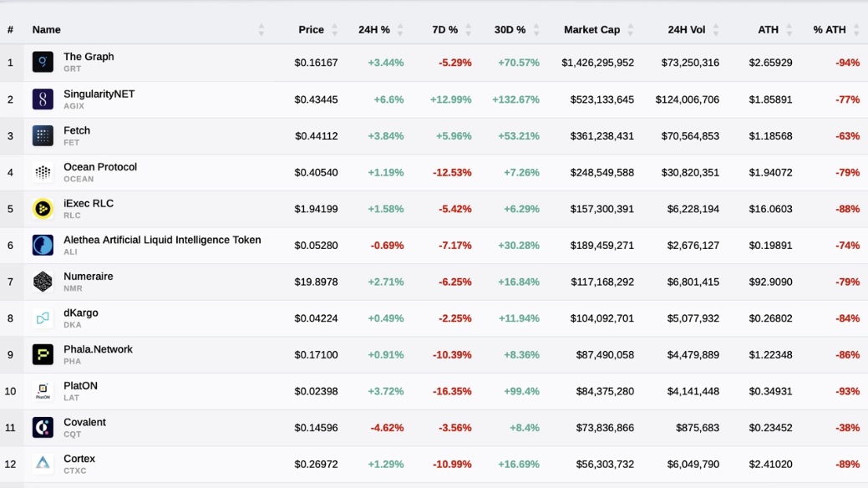Sort table by 30D % arrows
The width and height of the screenshot is (868, 488).
(x=536, y=30)
